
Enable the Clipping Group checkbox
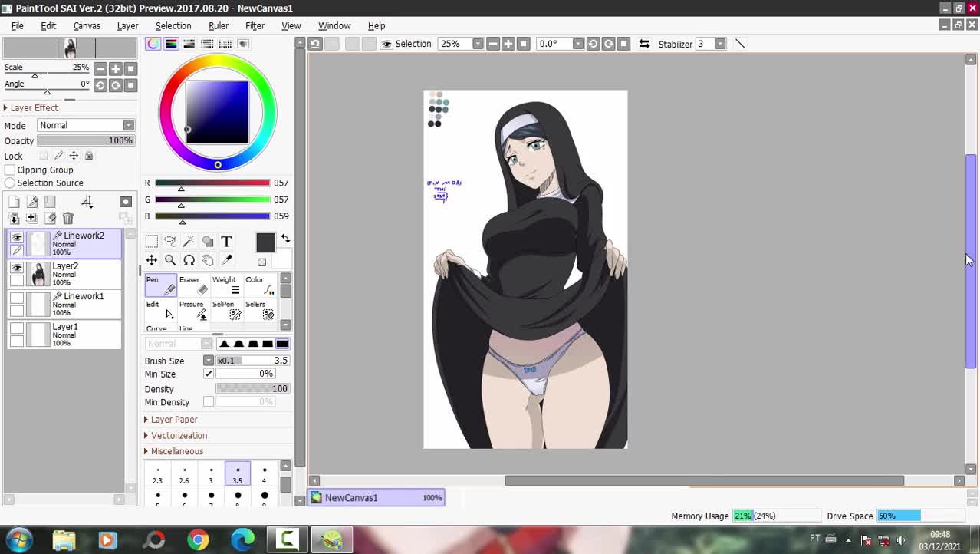coord(10,170)
